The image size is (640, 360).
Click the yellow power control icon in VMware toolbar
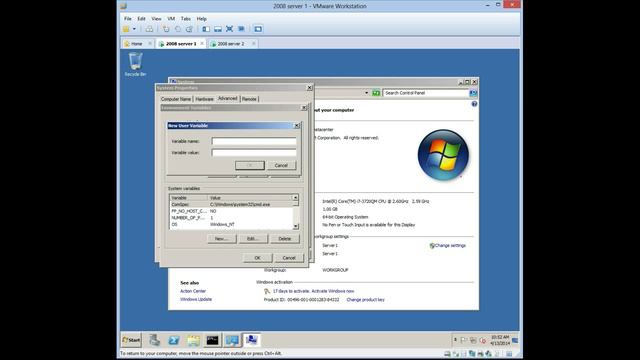click(127, 29)
